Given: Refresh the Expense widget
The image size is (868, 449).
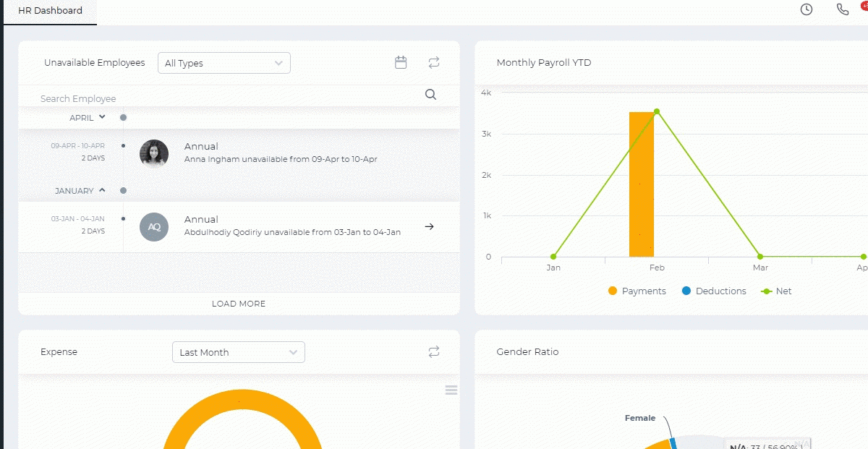Looking at the screenshot, I should (x=434, y=352).
